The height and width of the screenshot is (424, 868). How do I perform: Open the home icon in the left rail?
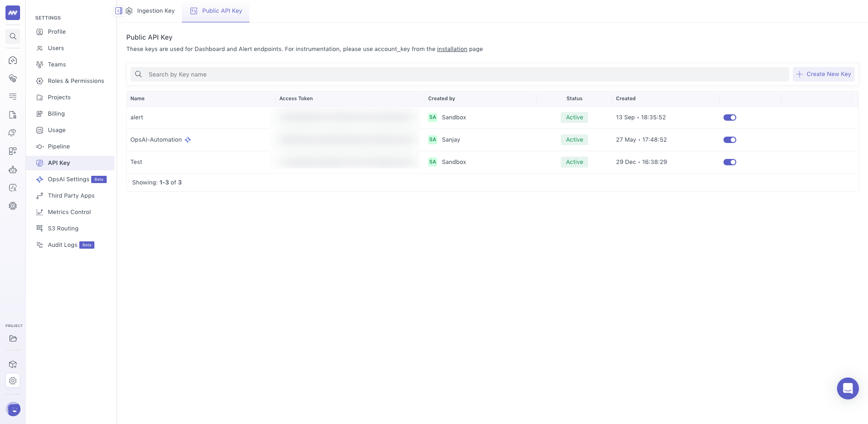[13, 60]
